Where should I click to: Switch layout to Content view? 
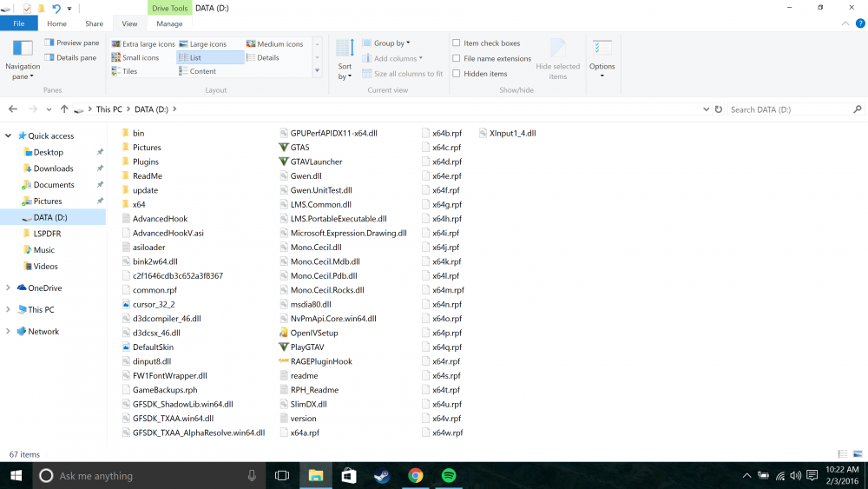(198, 71)
